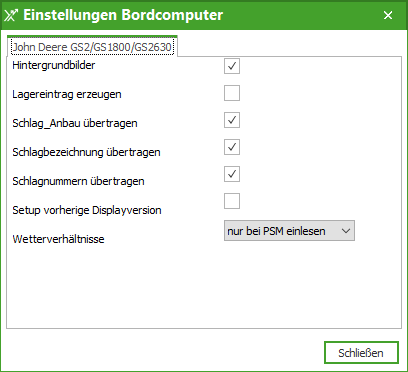The width and height of the screenshot is (408, 372).
Task: Click the Schließen button
Action: point(361,353)
